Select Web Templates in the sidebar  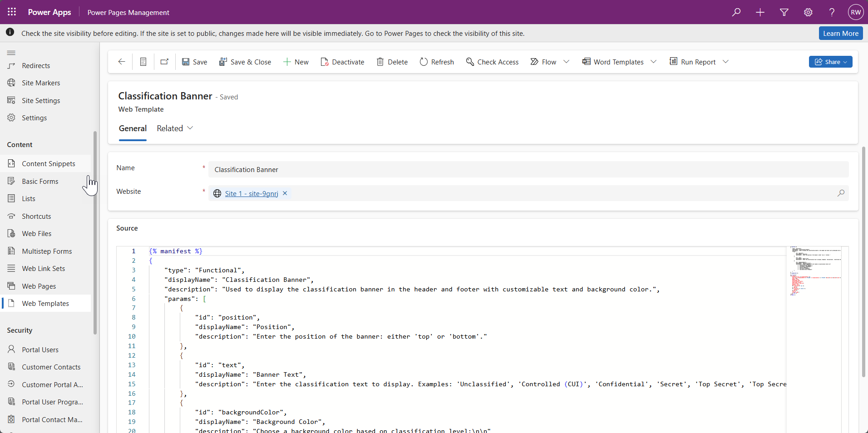pyautogui.click(x=45, y=303)
